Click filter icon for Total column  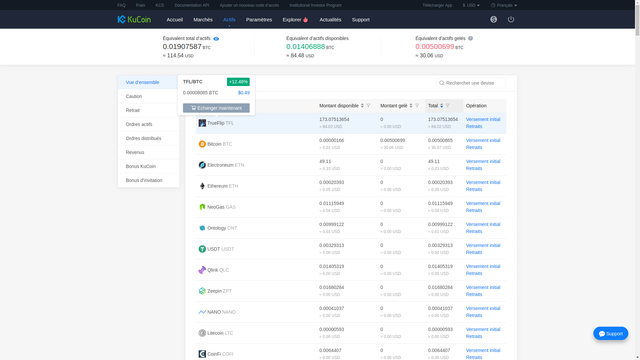tap(448, 106)
